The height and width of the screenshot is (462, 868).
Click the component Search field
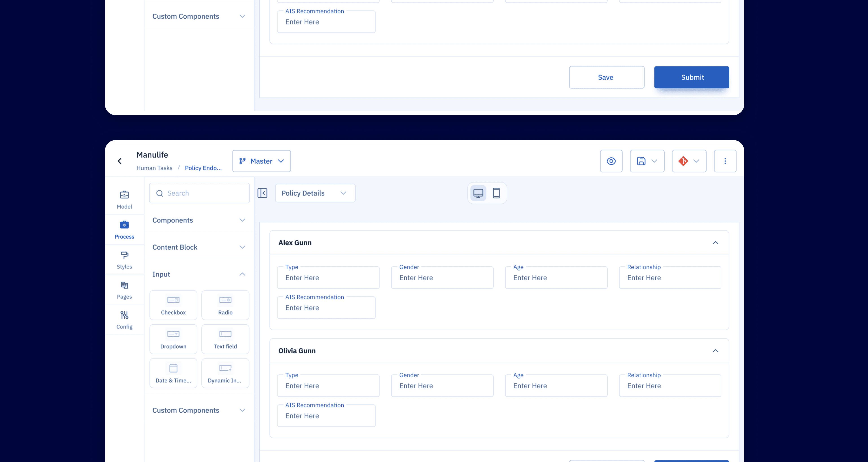(x=199, y=193)
